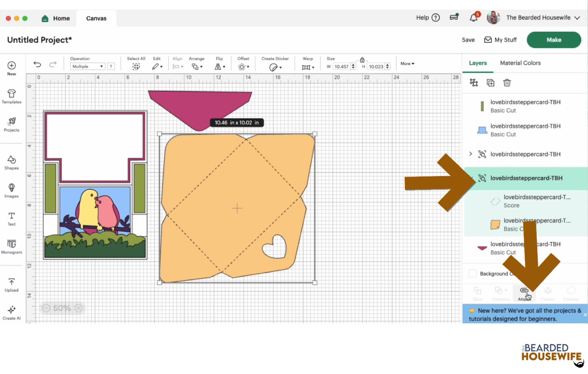Open the Operation dropdown showing Multiple
Image resolution: width=588 pixels, height=374 pixels.
(87, 66)
